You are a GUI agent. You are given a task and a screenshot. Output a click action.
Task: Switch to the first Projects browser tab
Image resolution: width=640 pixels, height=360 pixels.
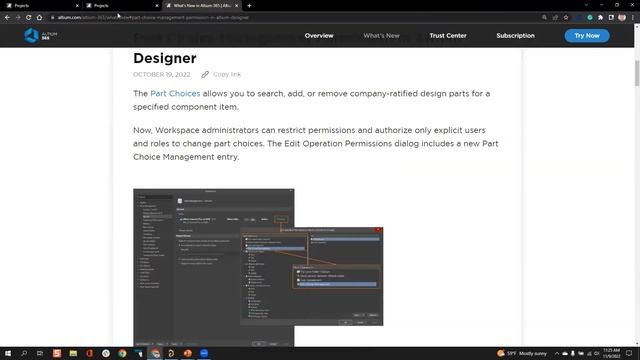[x=41, y=6]
